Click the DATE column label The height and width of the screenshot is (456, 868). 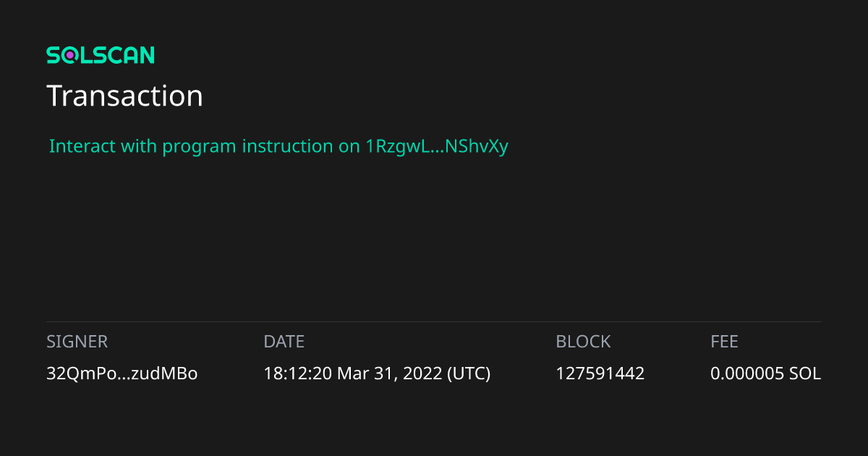(x=284, y=342)
